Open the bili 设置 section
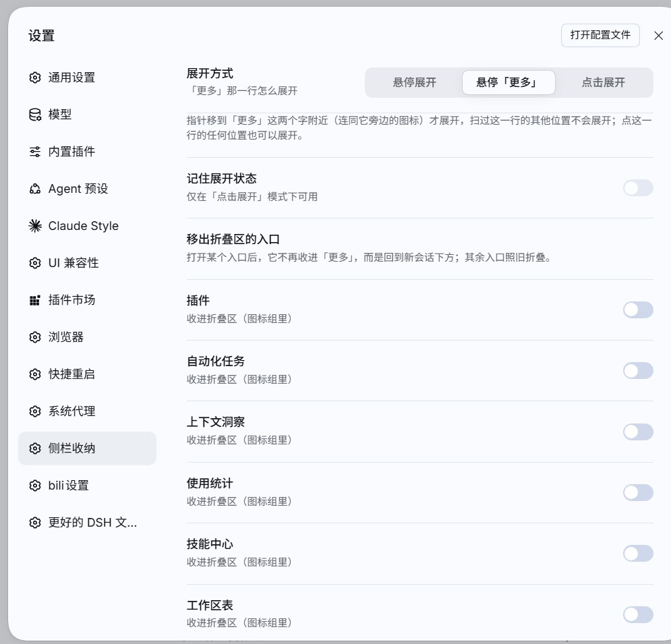 87,486
